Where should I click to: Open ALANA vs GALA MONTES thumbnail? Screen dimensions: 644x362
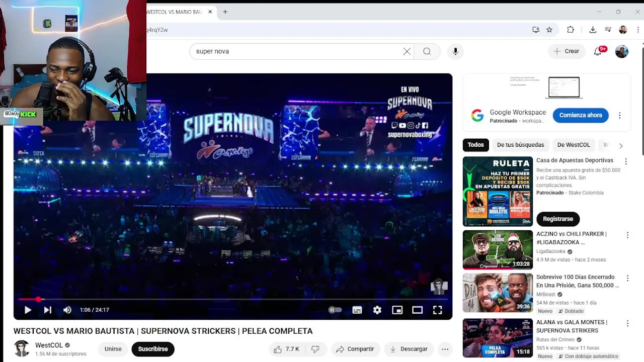(x=498, y=338)
